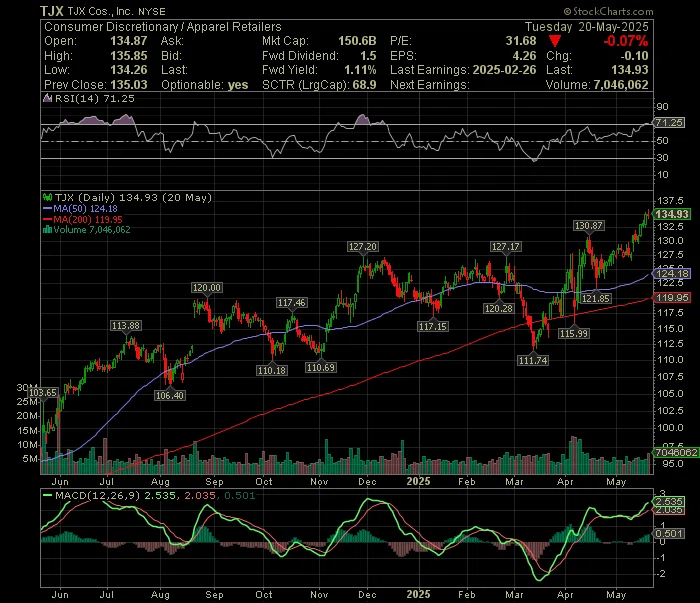Click the 134.93 last price axis tag
700x603 pixels.
click(x=671, y=214)
